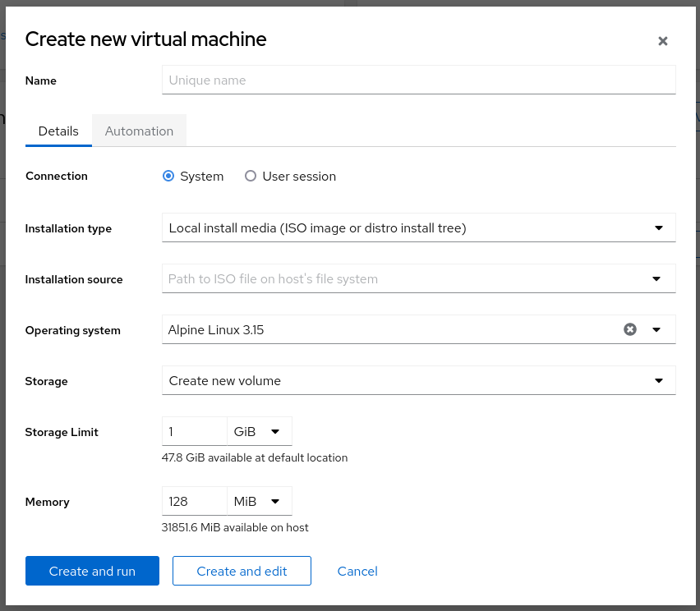Viewport: 700px width, 611px height.
Task: Click the Unique name input field
Action: point(419,79)
